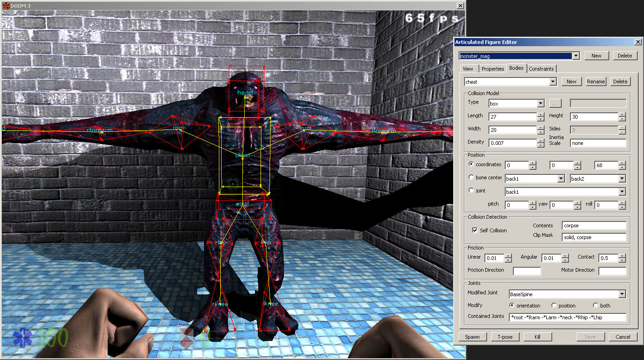Screen dimensions: 644x360
Task: Click the Contained Joints field
Action: [568, 317]
